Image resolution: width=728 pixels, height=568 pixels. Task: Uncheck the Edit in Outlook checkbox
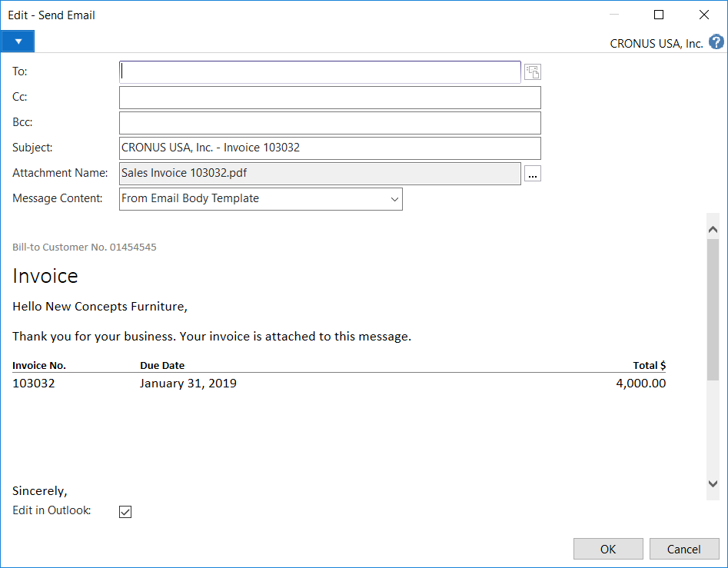[125, 512]
